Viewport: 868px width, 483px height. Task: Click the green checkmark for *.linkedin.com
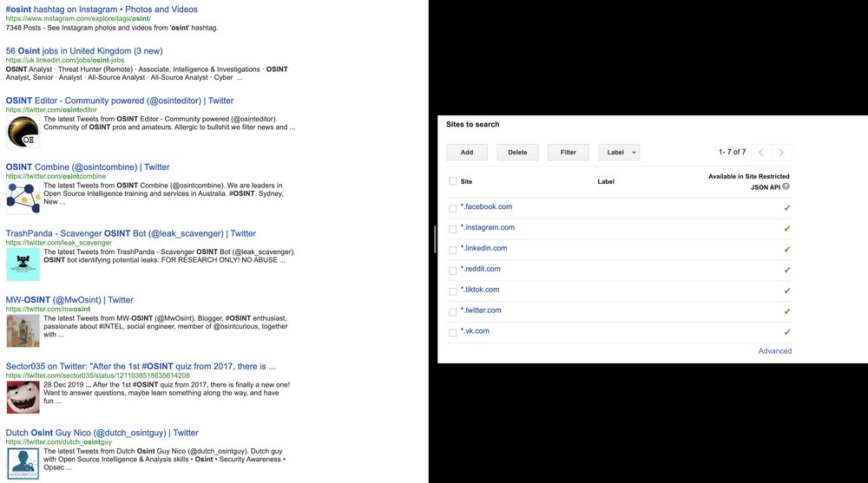tap(787, 250)
